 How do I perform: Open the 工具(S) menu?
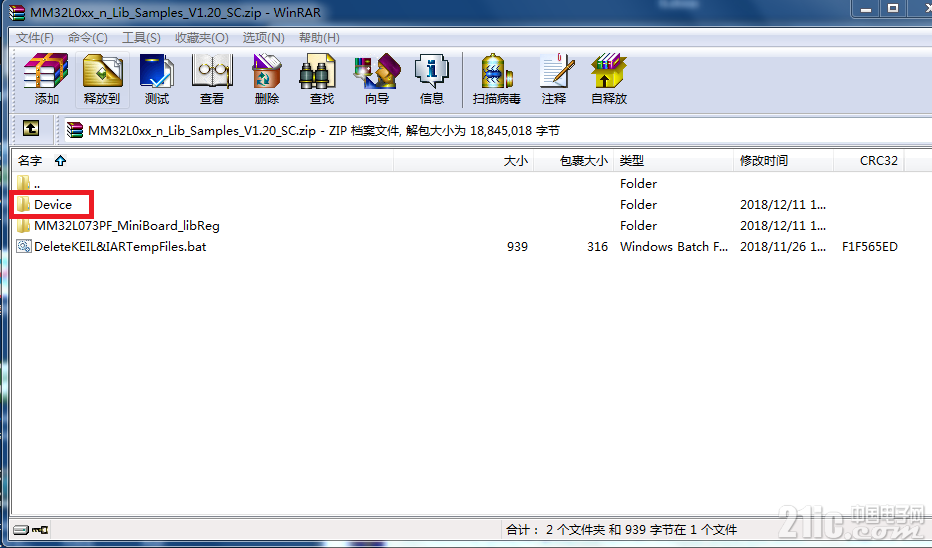coord(141,37)
